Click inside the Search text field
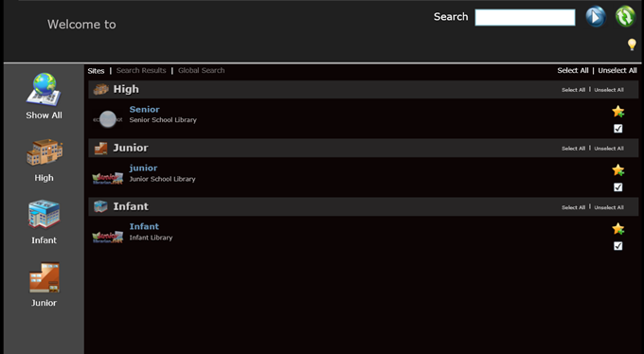Image resolution: width=644 pixels, height=354 pixels. pos(525,18)
